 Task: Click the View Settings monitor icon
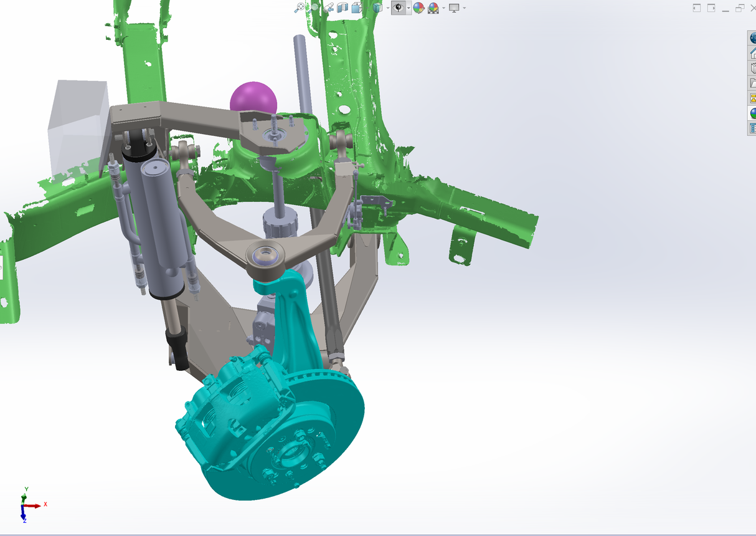click(x=454, y=8)
